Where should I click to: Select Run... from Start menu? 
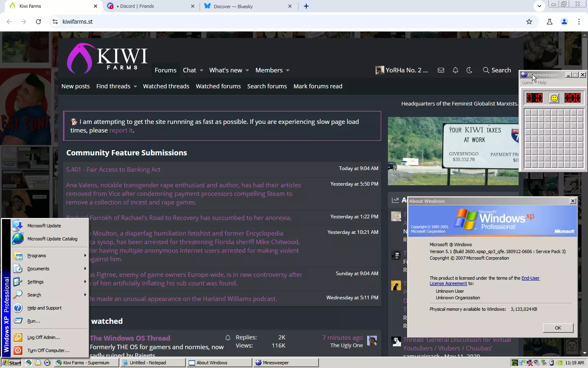[50, 321]
